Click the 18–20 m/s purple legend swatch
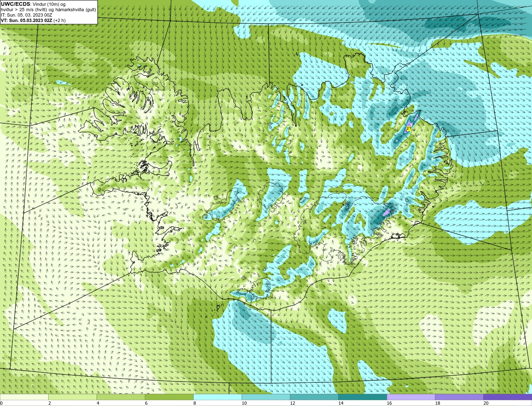This screenshot has height=406, width=532. [459, 397]
